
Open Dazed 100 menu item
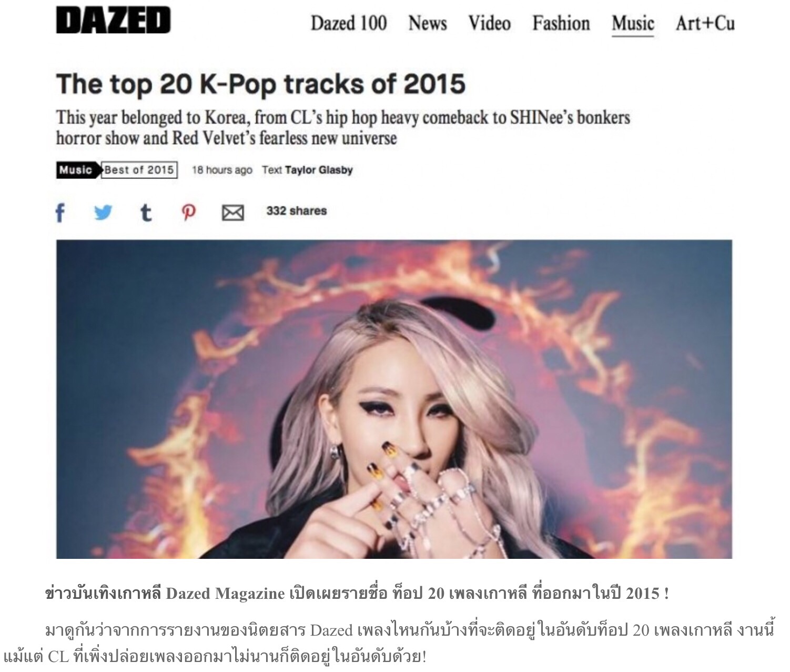(x=349, y=23)
